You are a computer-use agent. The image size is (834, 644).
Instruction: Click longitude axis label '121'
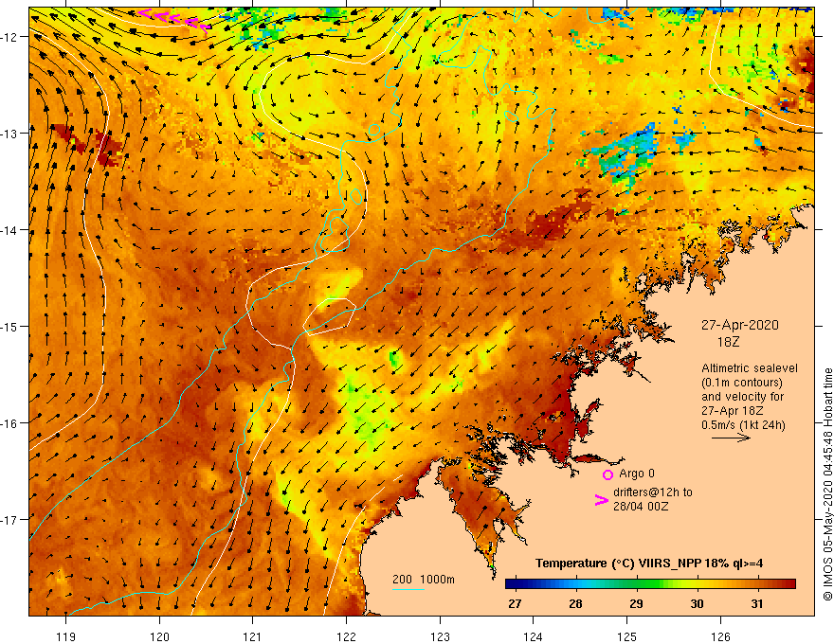click(x=253, y=636)
